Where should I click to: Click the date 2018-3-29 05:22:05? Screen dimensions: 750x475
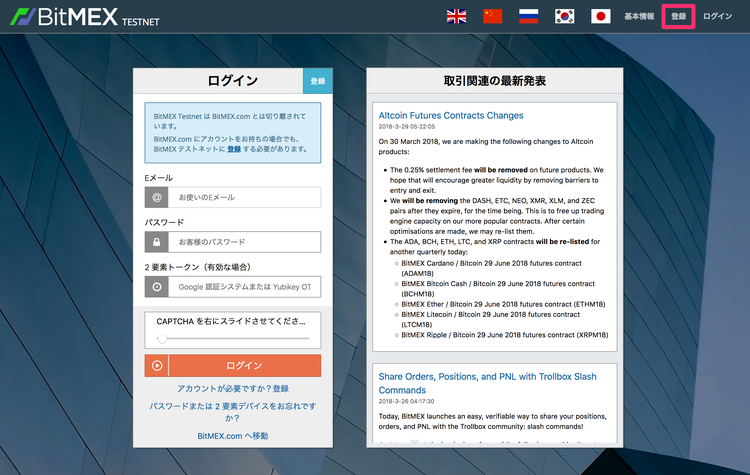pyautogui.click(x=407, y=127)
